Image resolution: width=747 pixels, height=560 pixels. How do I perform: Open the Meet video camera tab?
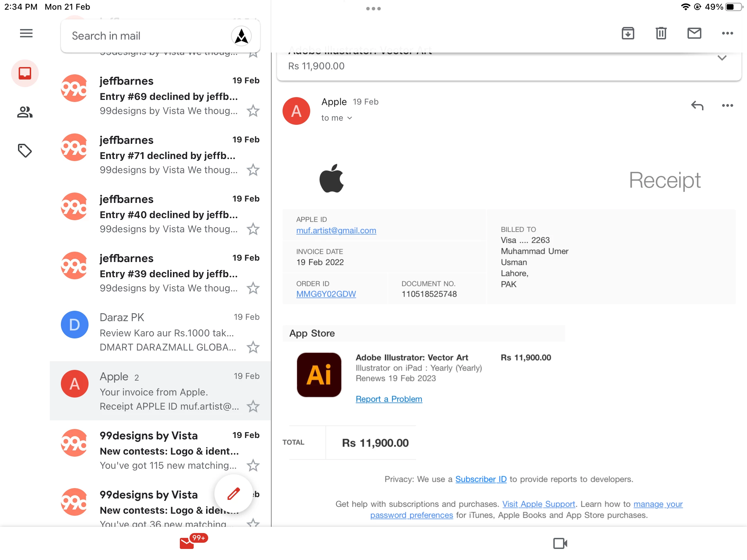click(x=560, y=543)
